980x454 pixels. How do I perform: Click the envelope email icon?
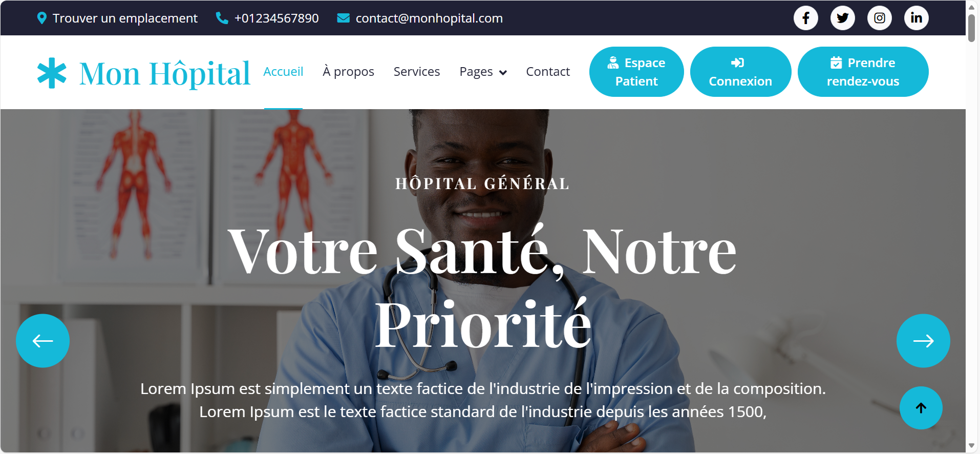[x=343, y=18]
